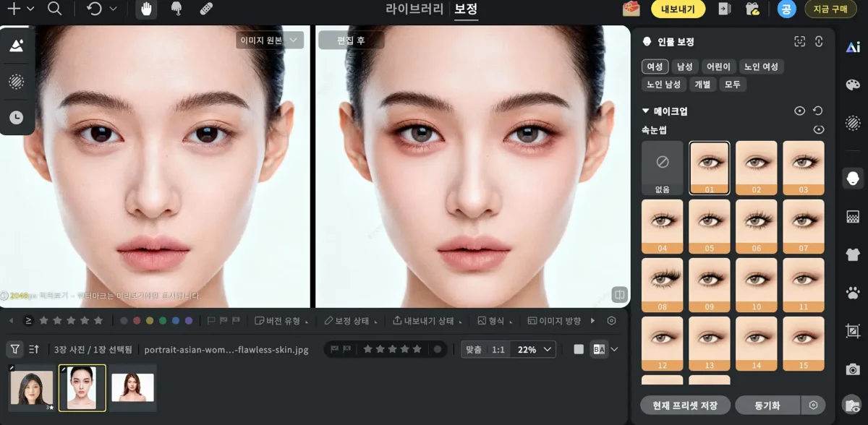The height and width of the screenshot is (425, 868).
Task: Filter by the green color label
Action: tap(163, 320)
